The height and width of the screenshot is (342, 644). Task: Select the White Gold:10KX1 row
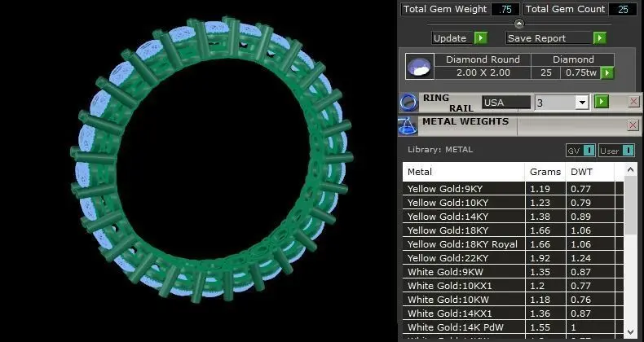click(x=513, y=286)
